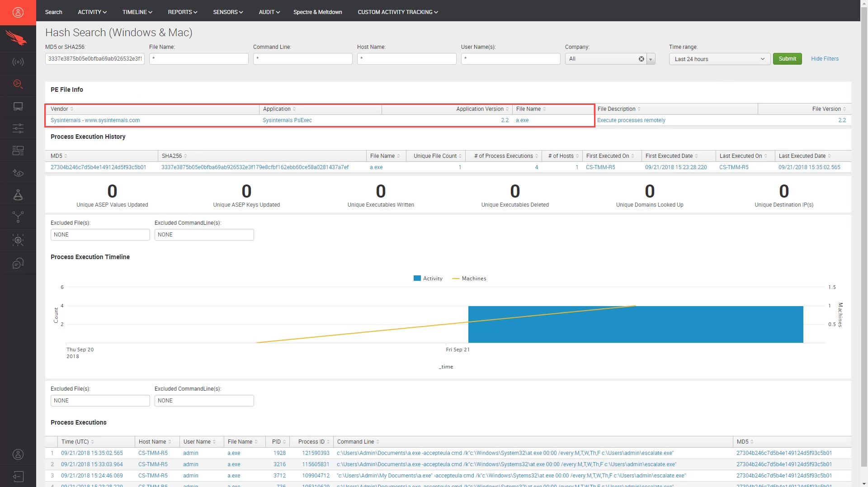Click the Execute processes remotely description

[x=631, y=120]
